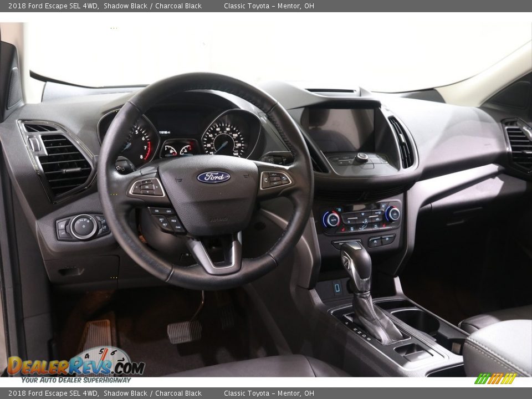Image resolution: width=532 pixels, height=399 pixels.
Task: Click 'Shadow Black / Charcoal Black' in the footer bar
Action: (153, 393)
